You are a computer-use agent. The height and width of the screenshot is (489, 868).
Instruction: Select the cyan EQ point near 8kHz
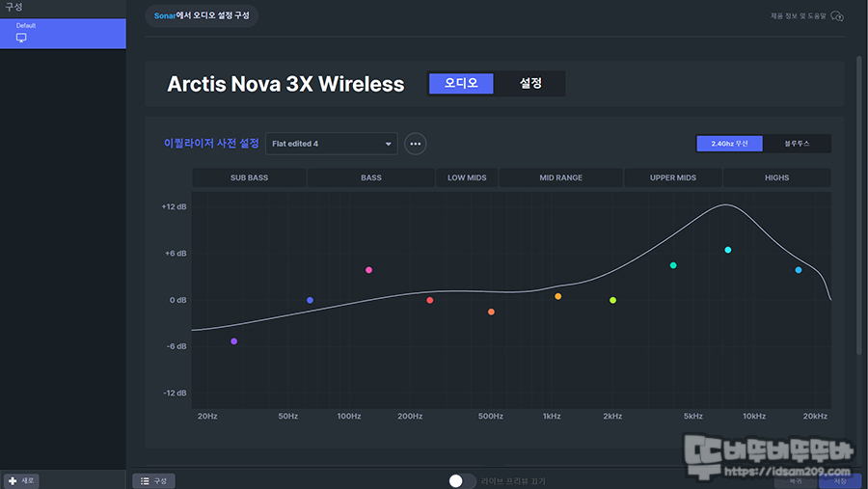(728, 250)
